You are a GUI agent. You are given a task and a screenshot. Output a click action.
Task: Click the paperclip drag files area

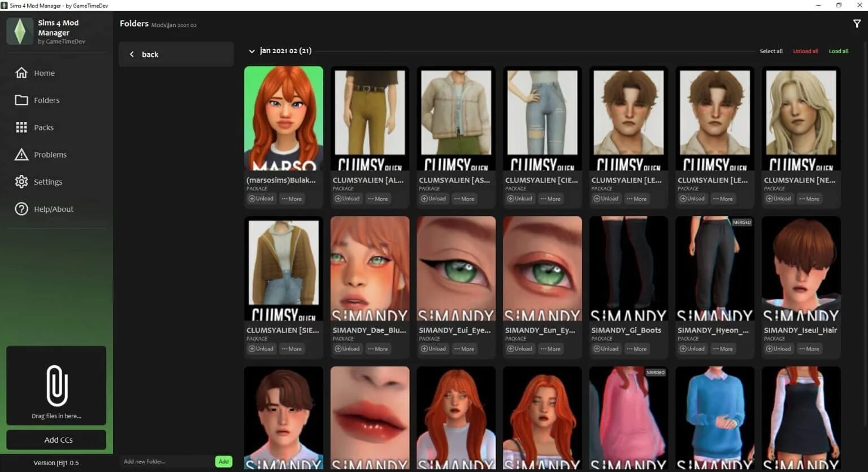coord(57,386)
